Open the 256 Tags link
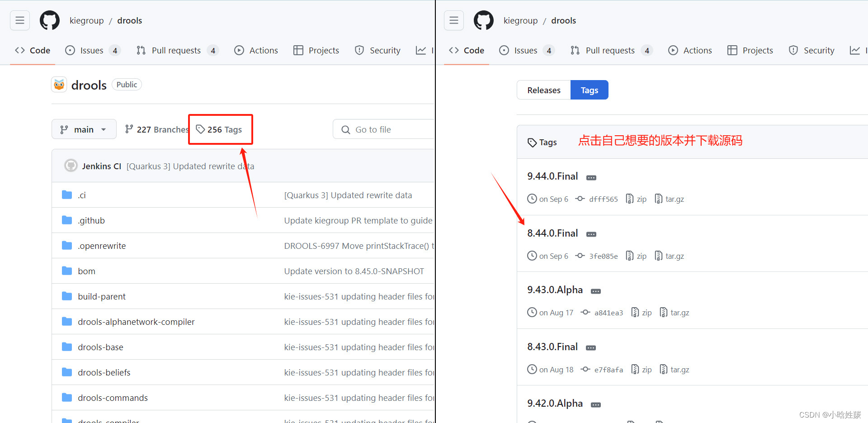The width and height of the screenshot is (868, 423). coord(219,129)
